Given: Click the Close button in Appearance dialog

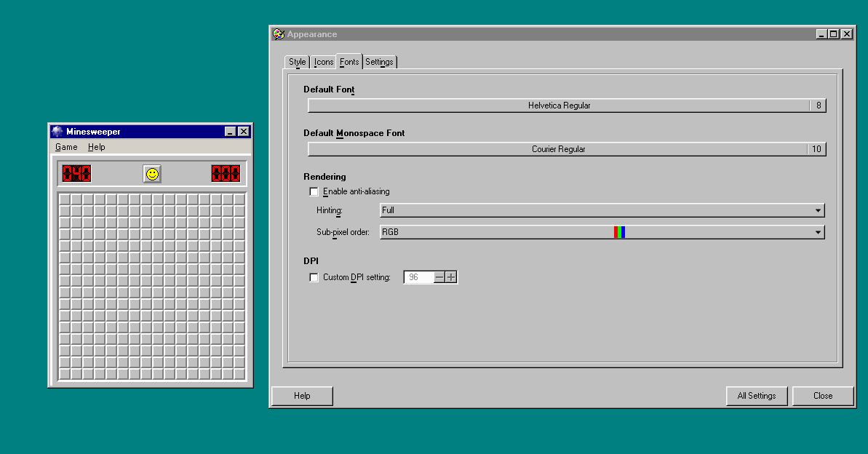Looking at the screenshot, I should (x=823, y=396).
